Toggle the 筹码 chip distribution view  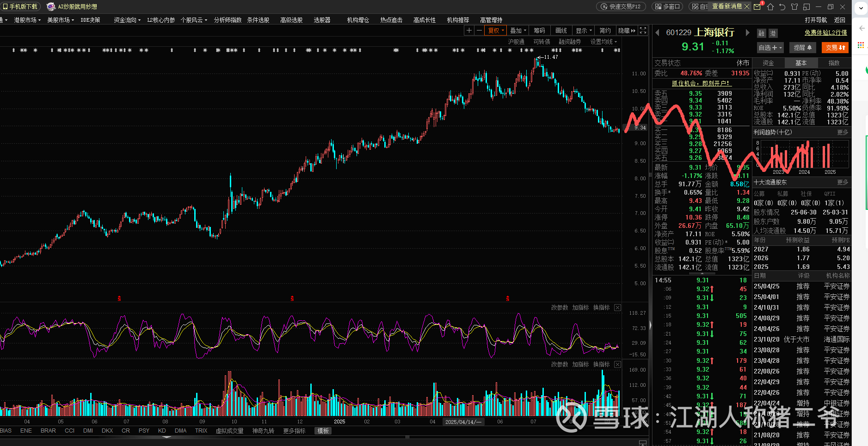(539, 31)
